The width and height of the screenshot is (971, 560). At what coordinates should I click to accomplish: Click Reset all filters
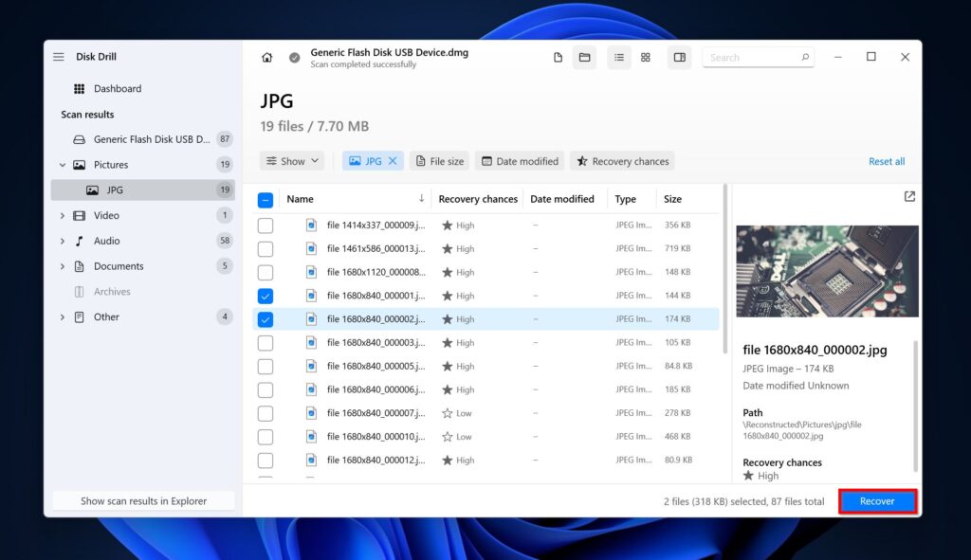[x=886, y=161]
